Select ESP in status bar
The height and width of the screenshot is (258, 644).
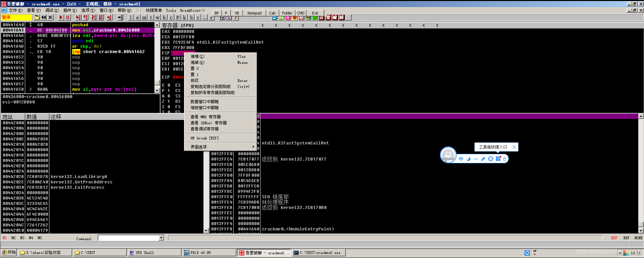click(614, 238)
